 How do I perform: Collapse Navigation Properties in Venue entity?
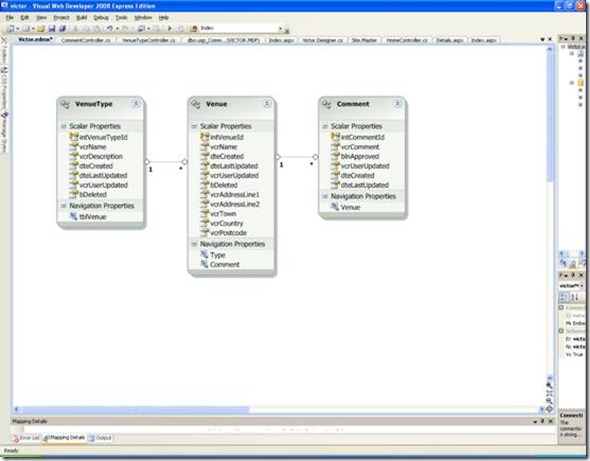194,244
